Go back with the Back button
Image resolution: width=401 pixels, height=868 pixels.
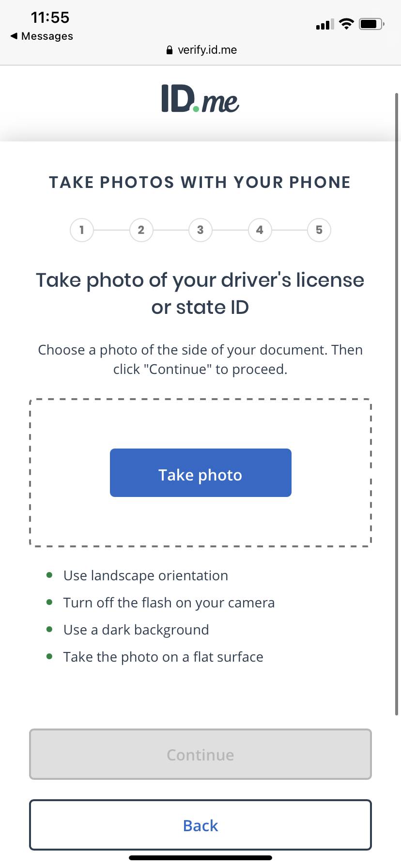(x=200, y=825)
